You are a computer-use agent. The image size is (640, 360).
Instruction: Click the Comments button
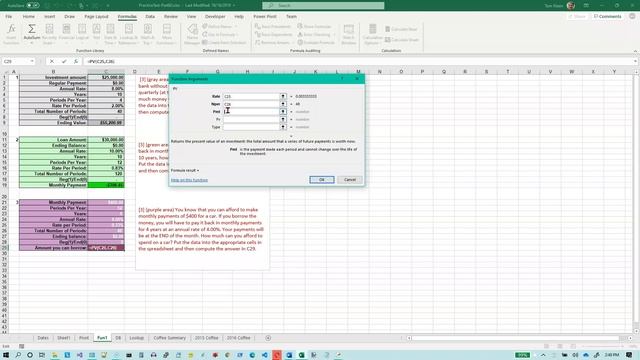(x=607, y=16)
